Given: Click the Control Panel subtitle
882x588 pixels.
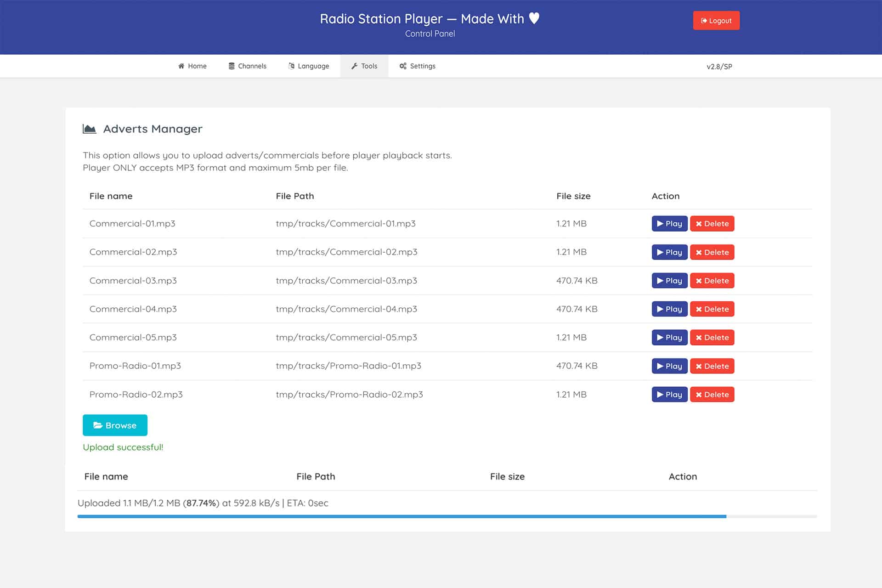Looking at the screenshot, I should coord(430,34).
